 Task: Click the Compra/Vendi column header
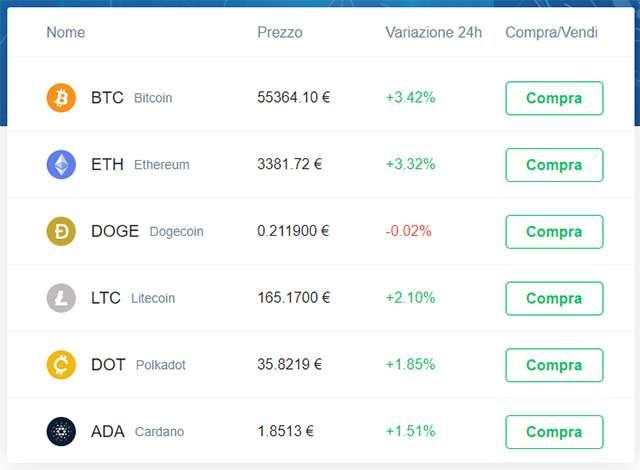(552, 32)
